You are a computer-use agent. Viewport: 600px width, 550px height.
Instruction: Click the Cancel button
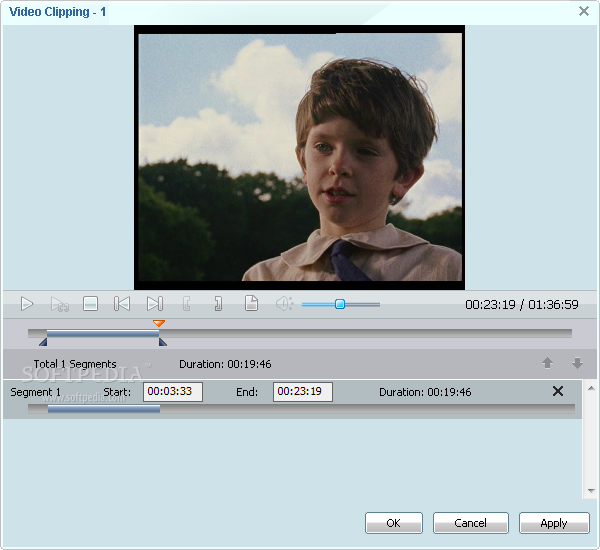click(x=471, y=523)
